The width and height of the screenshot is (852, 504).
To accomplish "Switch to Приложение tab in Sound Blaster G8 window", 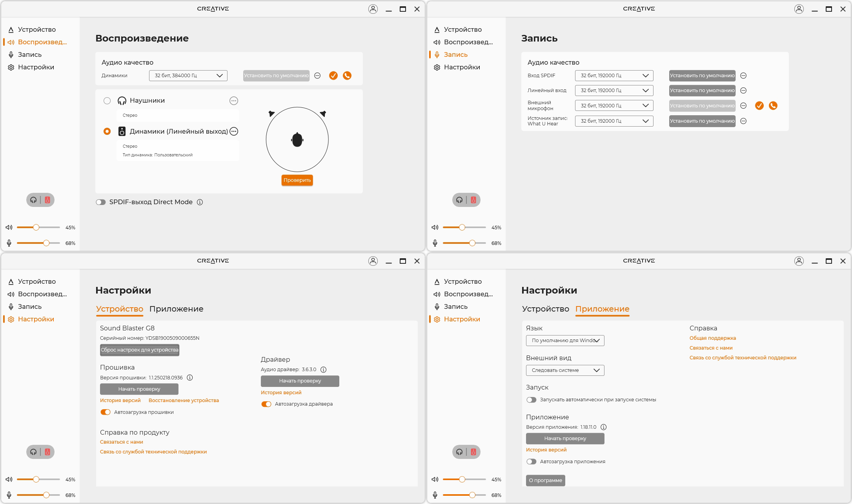I will [x=176, y=309].
